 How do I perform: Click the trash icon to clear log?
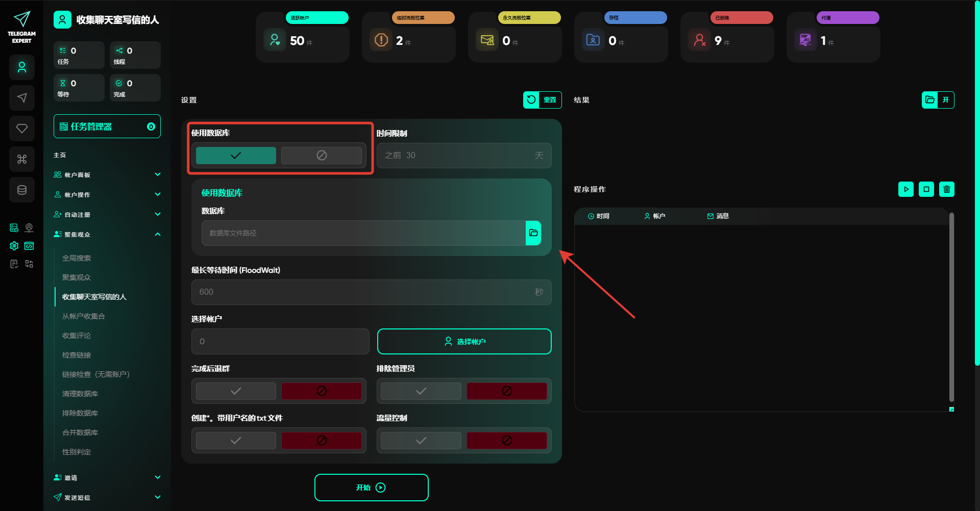pyautogui.click(x=946, y=189)
